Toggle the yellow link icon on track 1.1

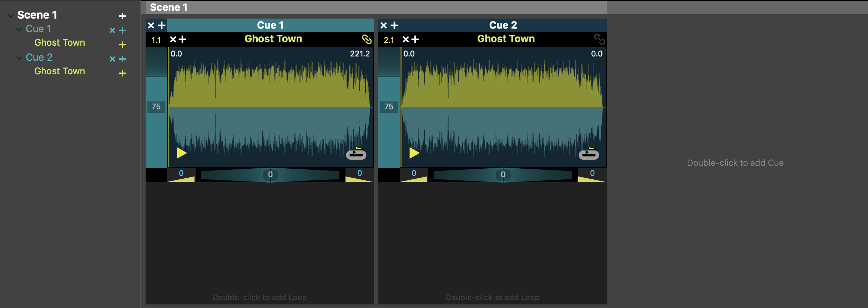[x=367, y=39]
